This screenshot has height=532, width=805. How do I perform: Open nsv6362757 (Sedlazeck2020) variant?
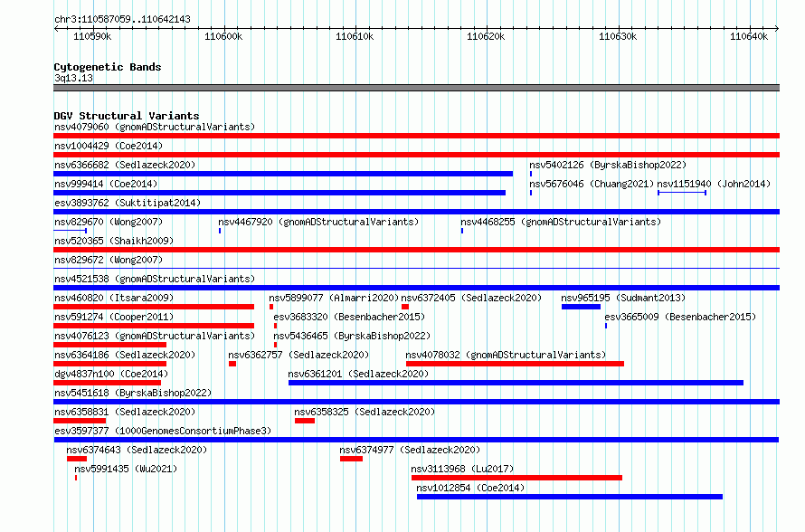click(298, 355)
